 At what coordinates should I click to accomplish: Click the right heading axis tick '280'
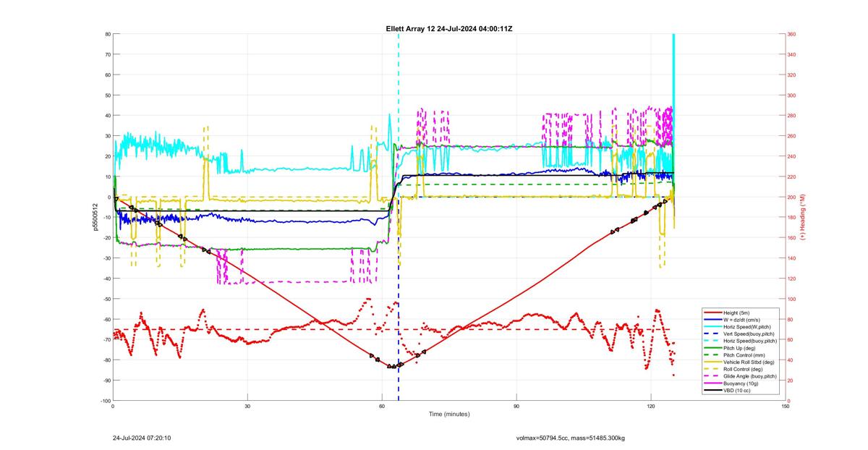792,116
